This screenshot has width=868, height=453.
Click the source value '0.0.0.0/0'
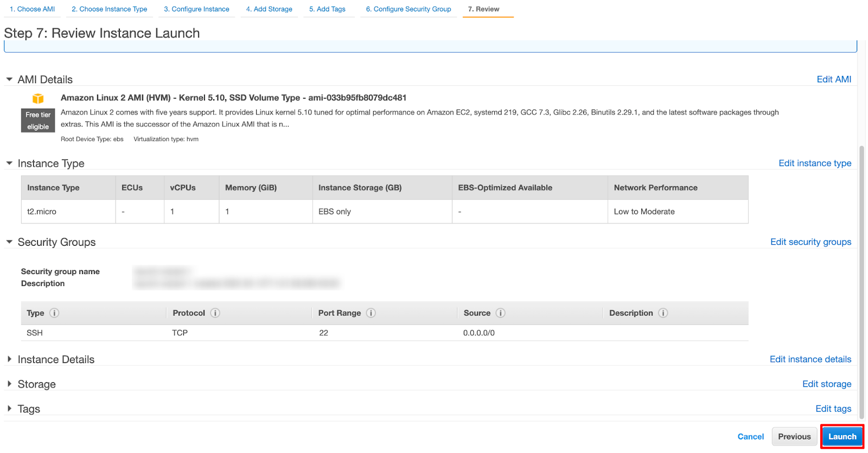[479, 333]
